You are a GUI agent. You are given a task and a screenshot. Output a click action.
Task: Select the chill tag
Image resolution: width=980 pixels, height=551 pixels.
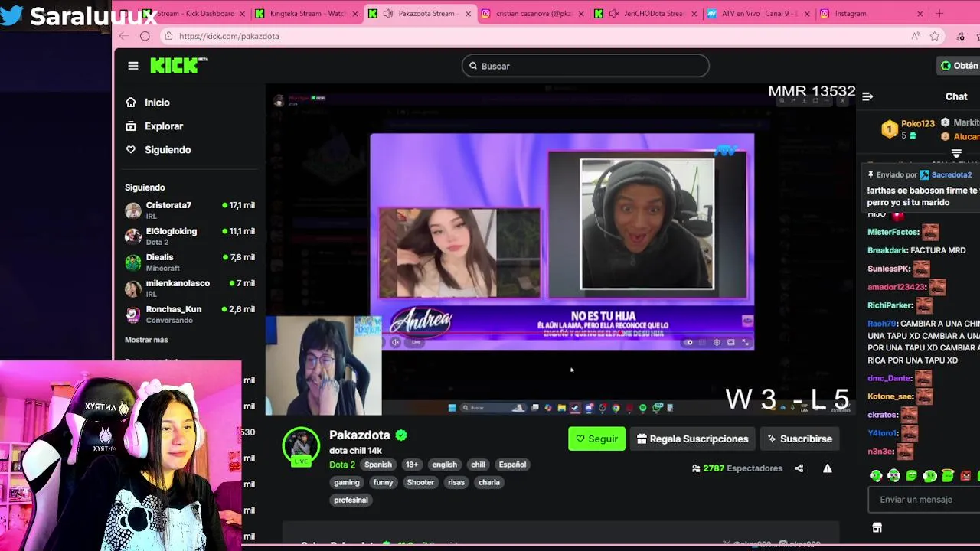coord(478,465)
